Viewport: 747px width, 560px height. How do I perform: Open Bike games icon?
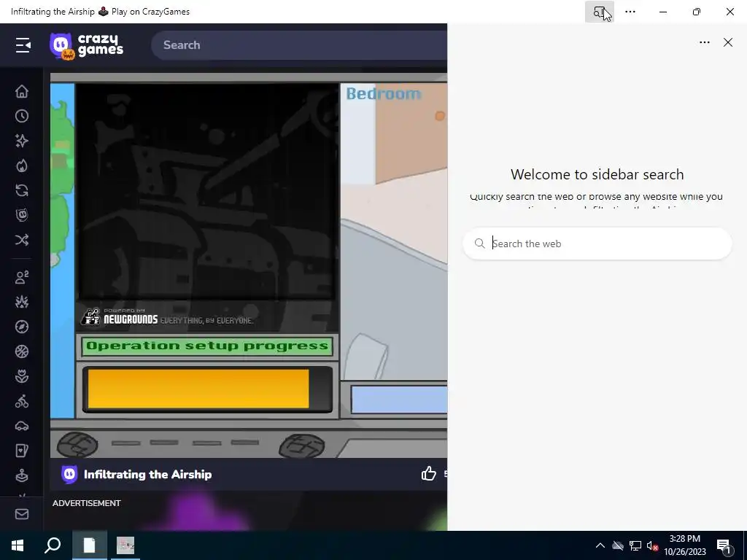pos(21,402)
